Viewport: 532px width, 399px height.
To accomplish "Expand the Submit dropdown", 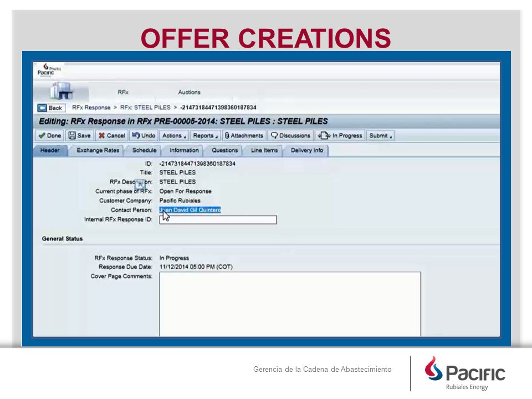I will [x=380, y=135].
